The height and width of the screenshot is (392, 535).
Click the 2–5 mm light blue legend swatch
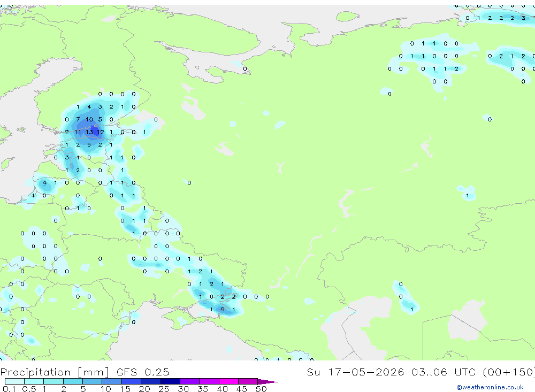(x=73, y=381)
